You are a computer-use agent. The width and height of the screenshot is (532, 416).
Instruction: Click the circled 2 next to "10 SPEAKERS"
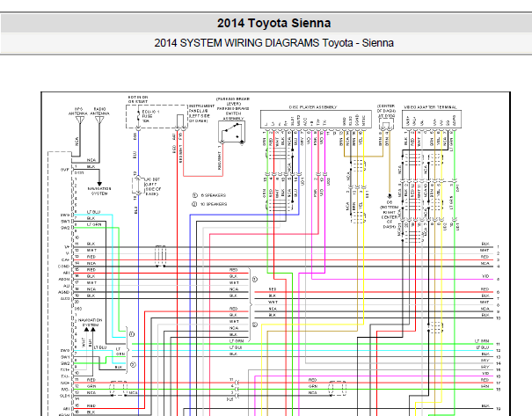[x=194, y=204]
